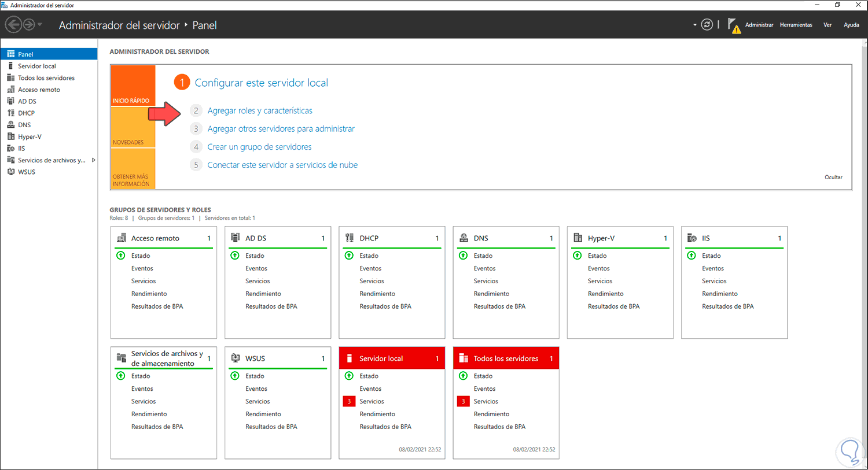Click the refresh icon in header
The height and width of the screenshot is (470, 868).
[707, 25]
